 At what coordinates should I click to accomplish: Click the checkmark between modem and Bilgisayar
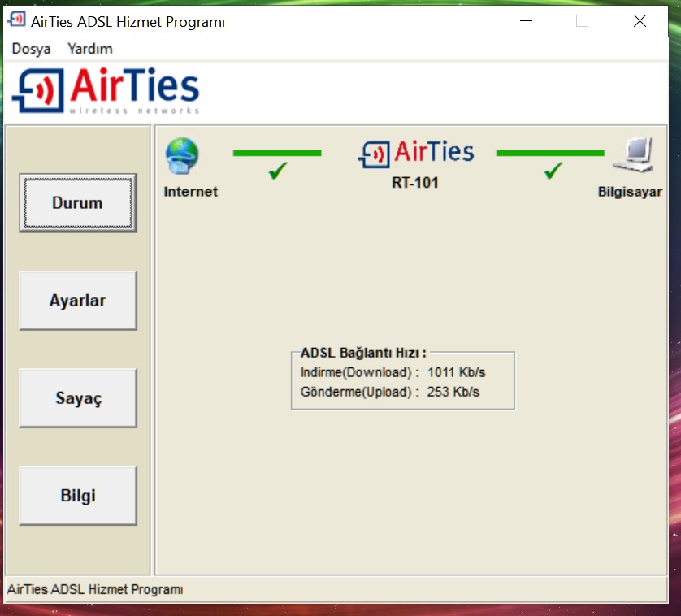tap(553, 171)
